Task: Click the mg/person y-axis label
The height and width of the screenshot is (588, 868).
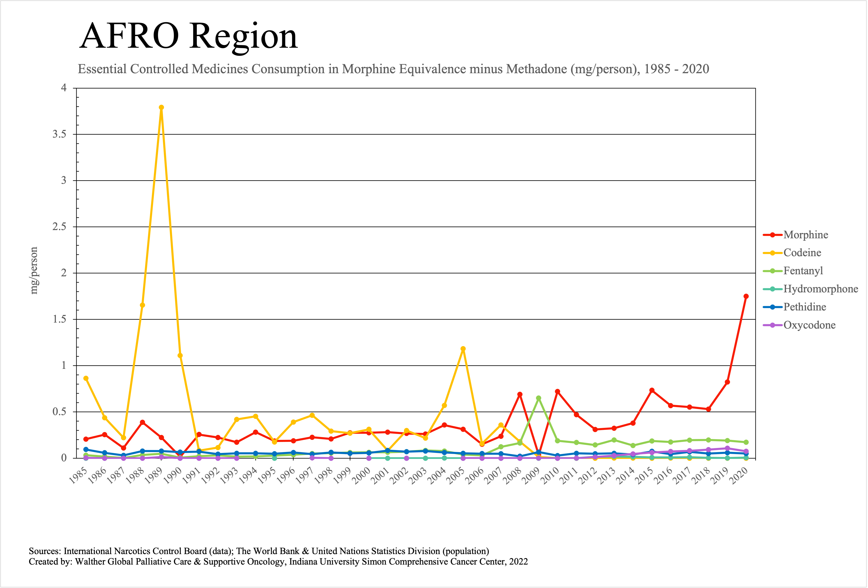Action: (34, 270)
